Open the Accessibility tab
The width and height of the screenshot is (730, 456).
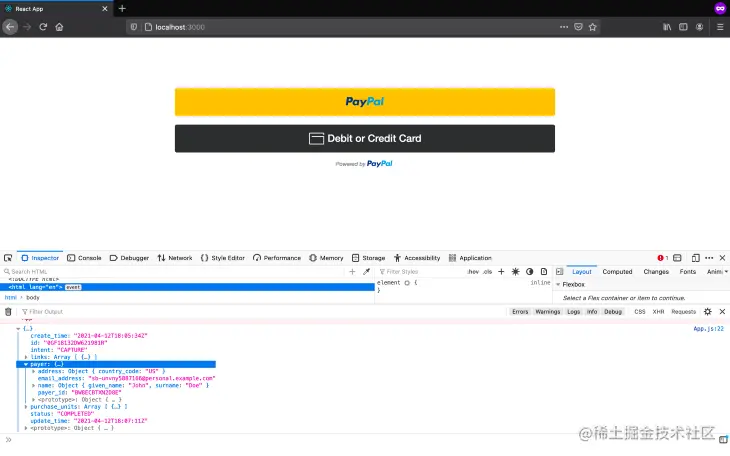pyautogui.click(x=417, y=258)
